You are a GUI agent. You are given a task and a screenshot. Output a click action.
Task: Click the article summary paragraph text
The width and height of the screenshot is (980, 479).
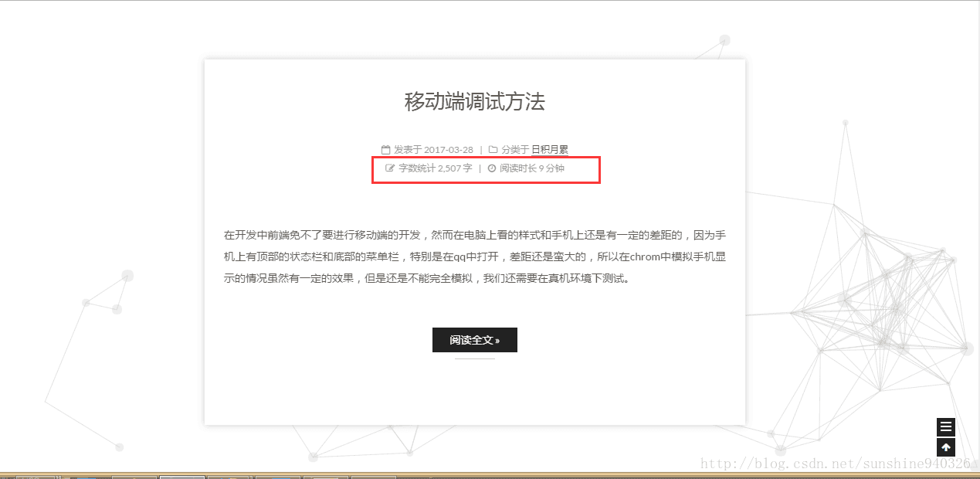pos(474,257)
